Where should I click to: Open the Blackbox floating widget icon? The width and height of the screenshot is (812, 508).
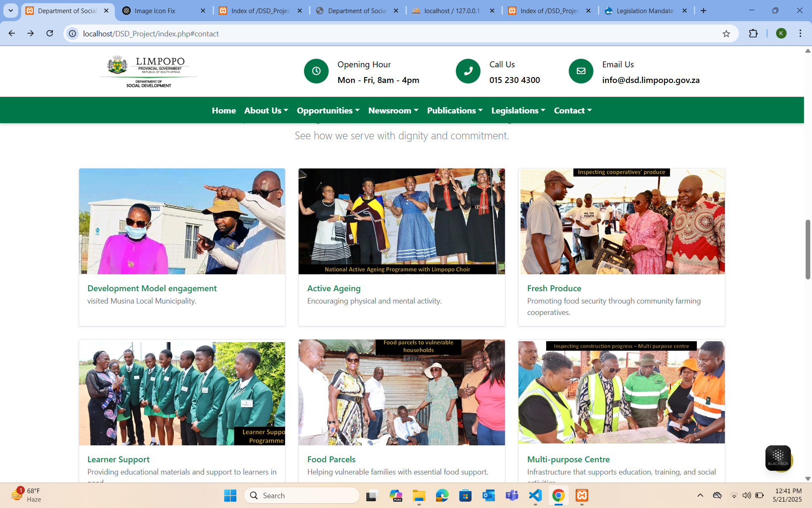tap(778, 458)
